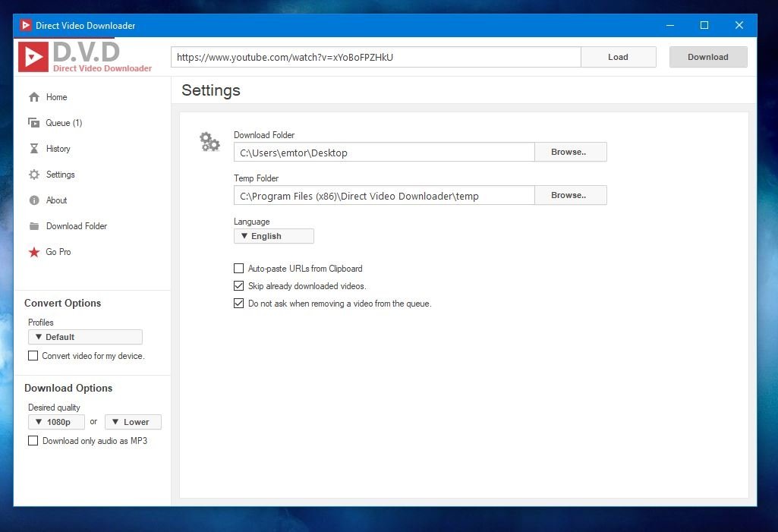Enable Download only audio as MP3

click(33, 441)
